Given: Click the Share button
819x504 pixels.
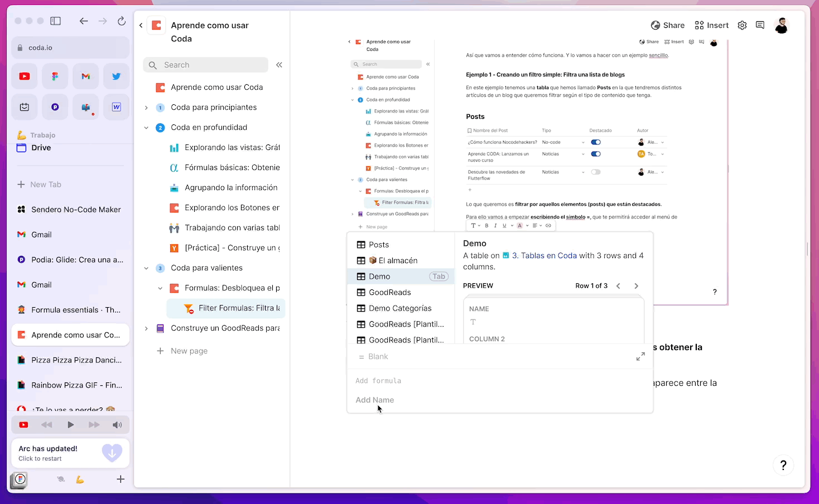Looking at the screenshot, I should [668, 25].
